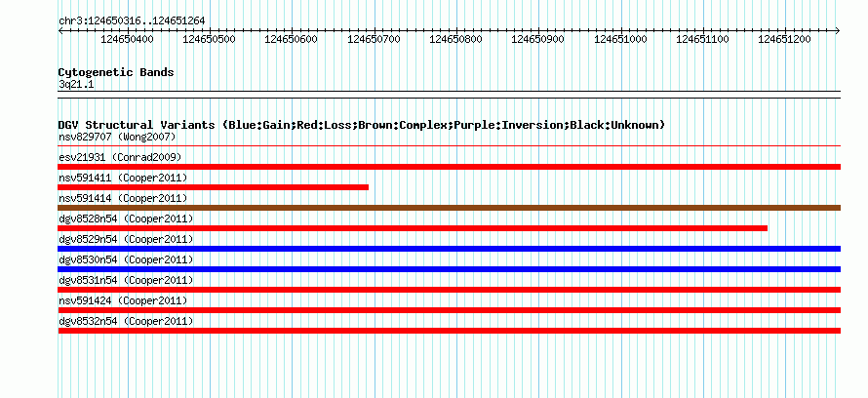
Task: Click ruler position 124650800
Action: coord(456,39)
